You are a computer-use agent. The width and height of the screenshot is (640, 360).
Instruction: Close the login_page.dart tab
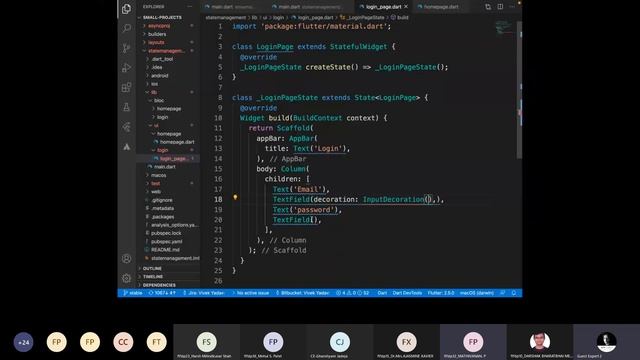pos(406,7)
